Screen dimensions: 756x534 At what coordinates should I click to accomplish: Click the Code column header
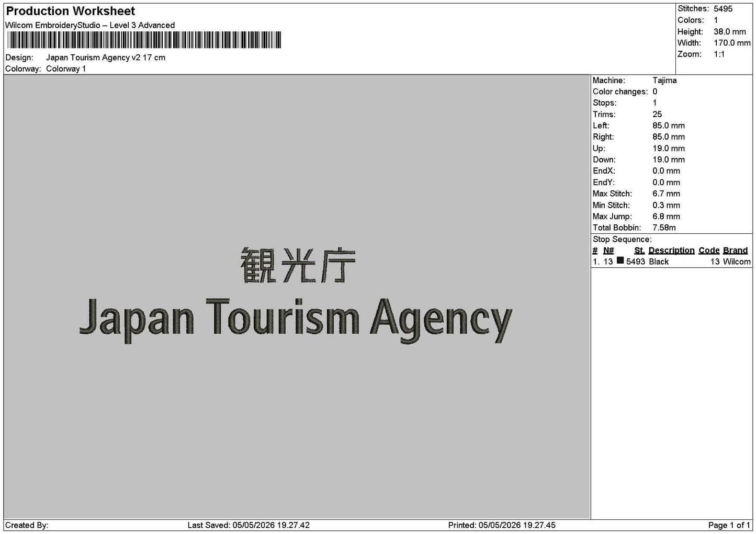pyautogui.click(x=709, y=251)
